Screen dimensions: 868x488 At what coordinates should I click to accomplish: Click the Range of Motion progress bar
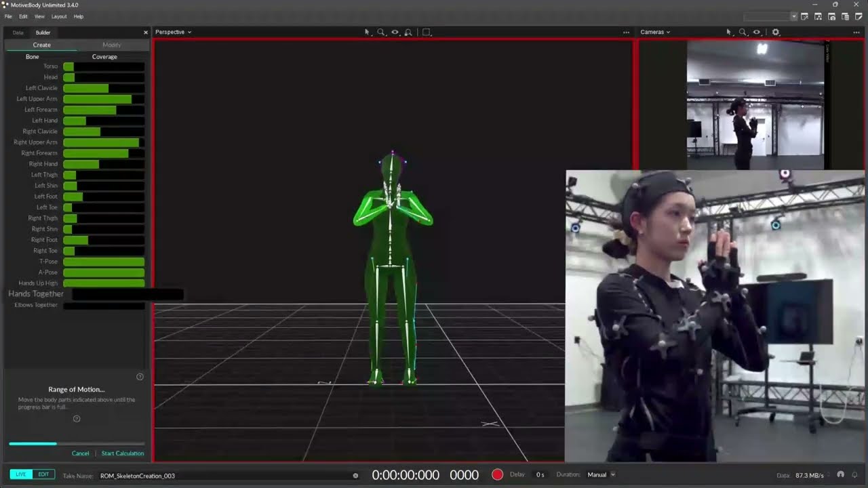pyautogui.click(x=77, y=443)
